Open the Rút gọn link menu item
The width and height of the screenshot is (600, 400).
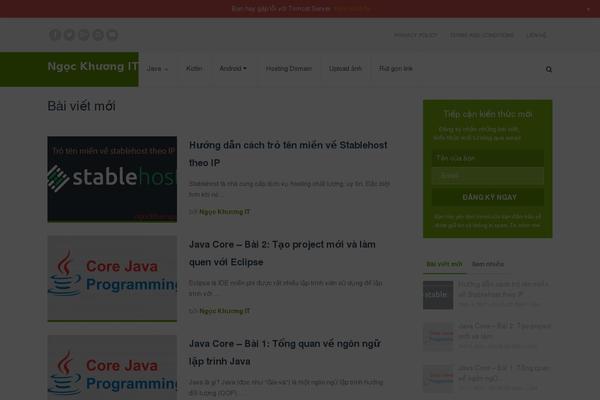396,69
